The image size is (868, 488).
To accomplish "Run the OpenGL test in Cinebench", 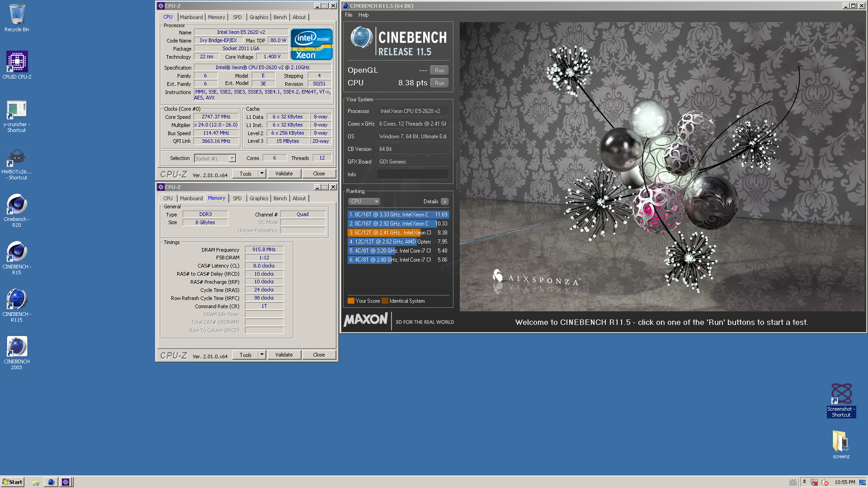I will coord(439,70).
